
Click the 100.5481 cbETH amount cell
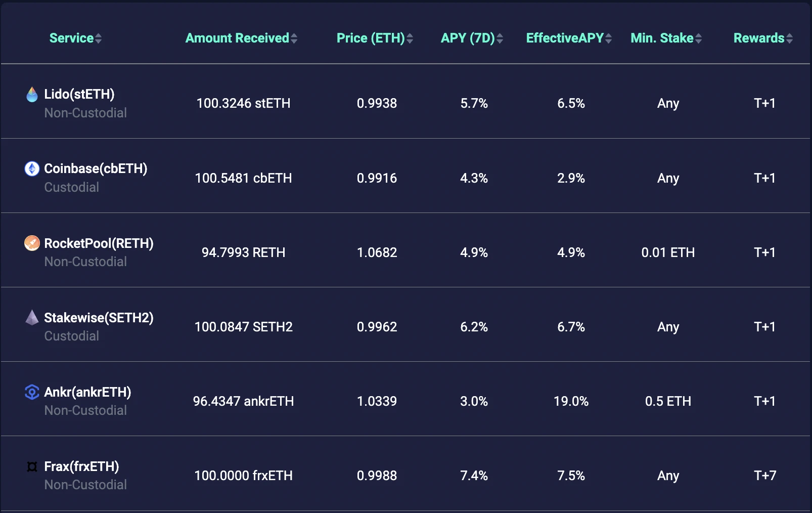click(243, 178)
